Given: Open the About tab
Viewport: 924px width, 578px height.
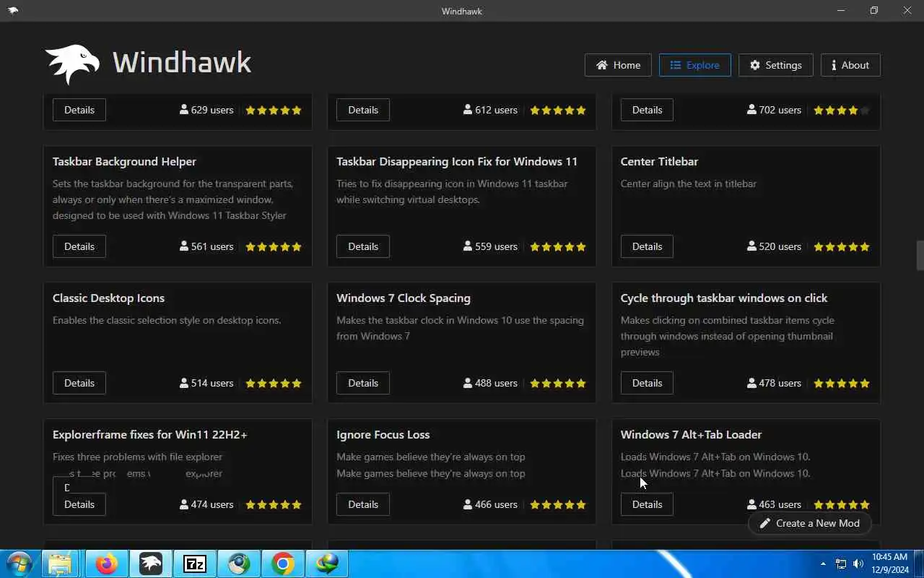Looking at the screenshot, I should tap(850, 65).
